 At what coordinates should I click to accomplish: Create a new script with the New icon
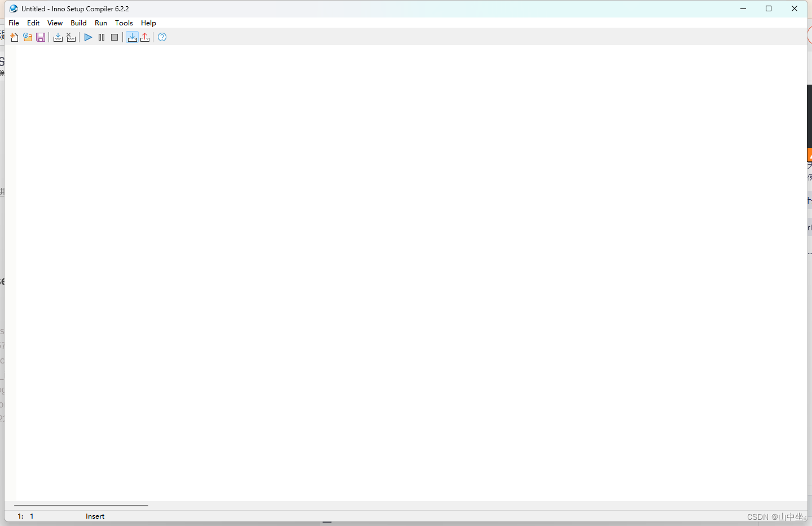pyautogui.click(x=15, y=37)
